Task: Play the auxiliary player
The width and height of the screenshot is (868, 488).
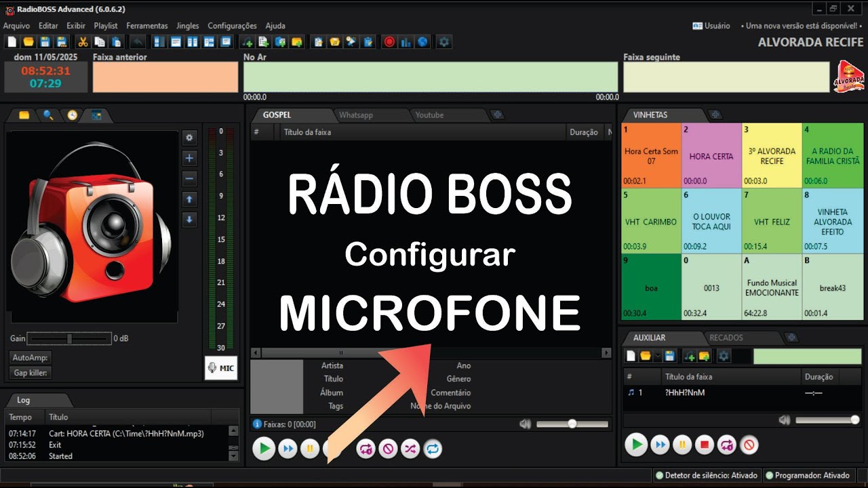Action: pos(636,445)
